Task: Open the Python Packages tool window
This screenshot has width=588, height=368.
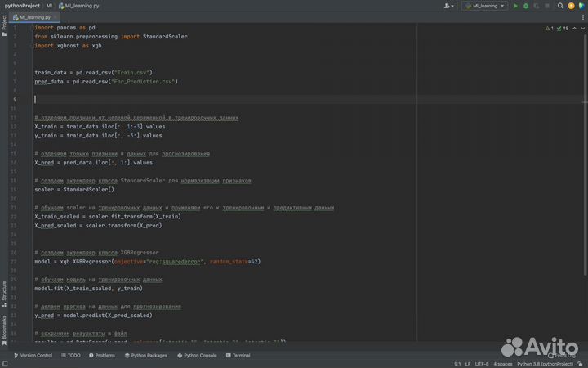Action: tap(146, 355)
